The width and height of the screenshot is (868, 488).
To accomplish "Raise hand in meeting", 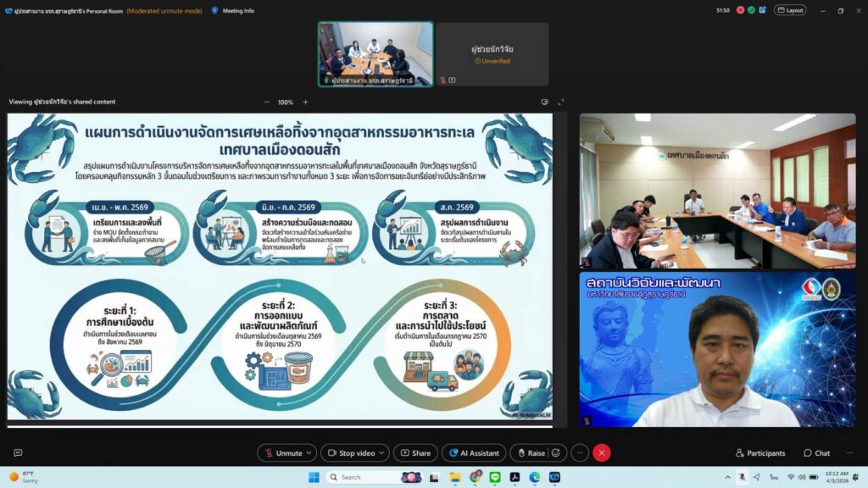I will (531, 453).
